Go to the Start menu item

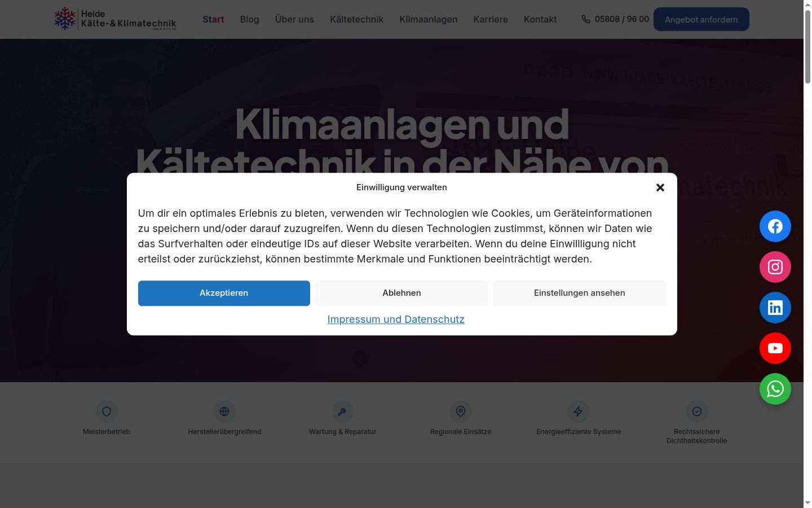[213, 19]
